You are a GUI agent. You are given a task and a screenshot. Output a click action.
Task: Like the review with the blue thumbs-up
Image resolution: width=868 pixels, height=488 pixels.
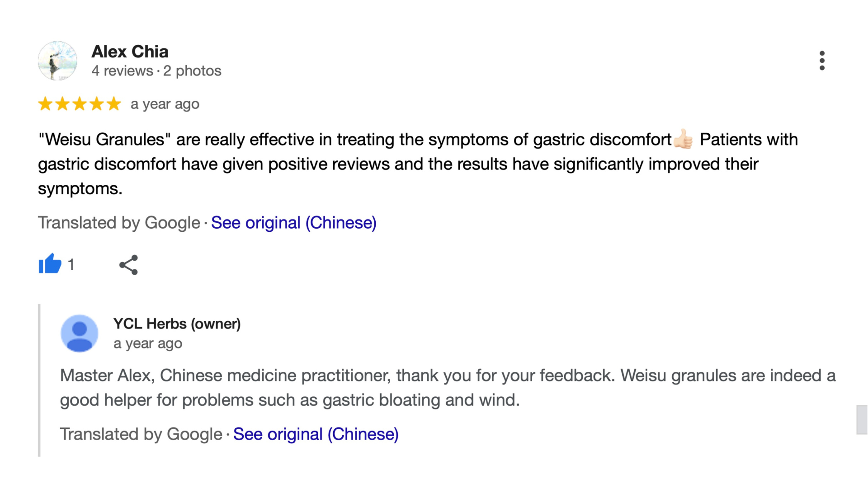[50, 264]
